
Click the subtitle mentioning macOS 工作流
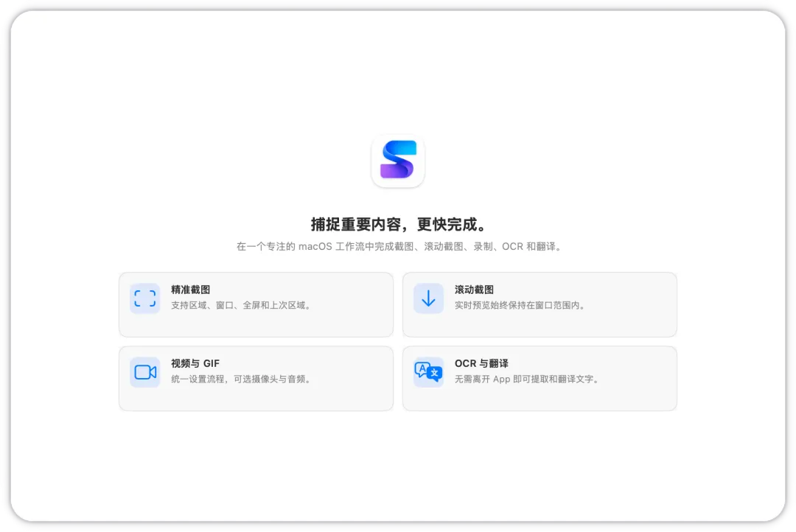click(x=399, y=247)
